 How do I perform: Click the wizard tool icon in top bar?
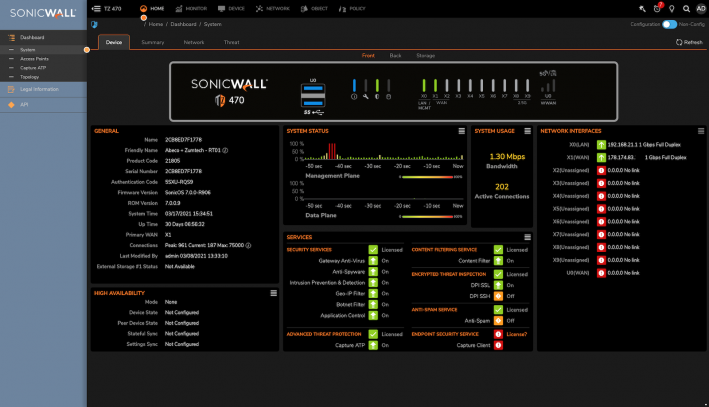pos(642,9)
